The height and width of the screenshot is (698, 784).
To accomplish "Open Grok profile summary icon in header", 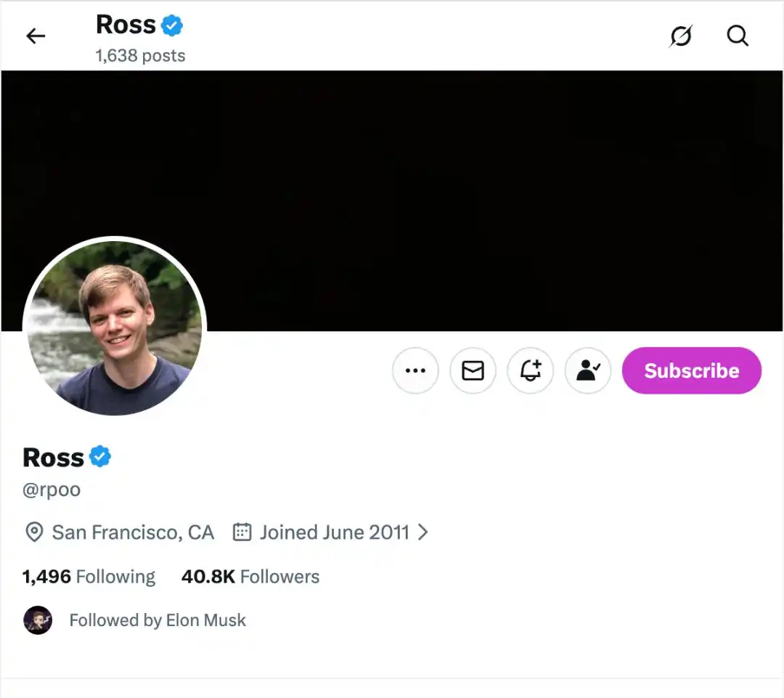I will pos(680,36).
